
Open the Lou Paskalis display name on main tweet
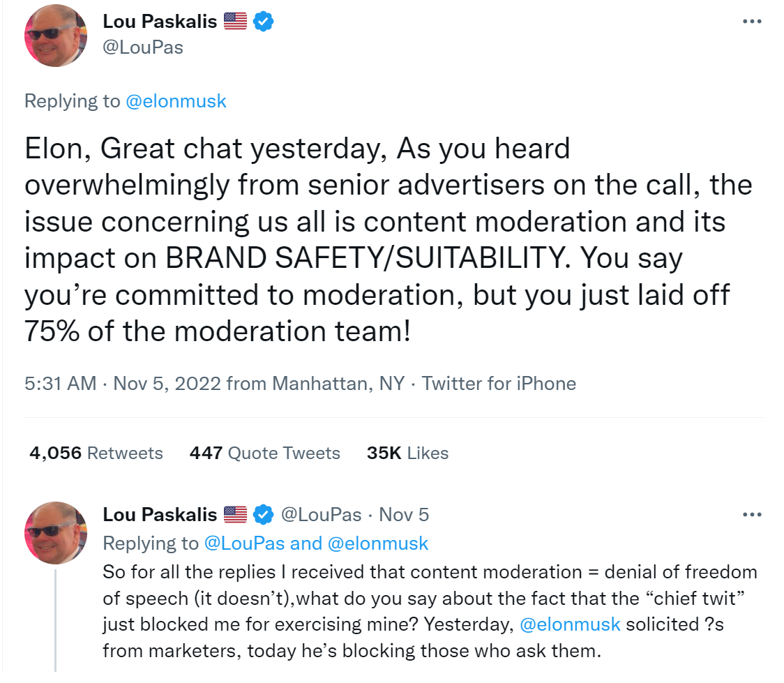pos(160,22)
